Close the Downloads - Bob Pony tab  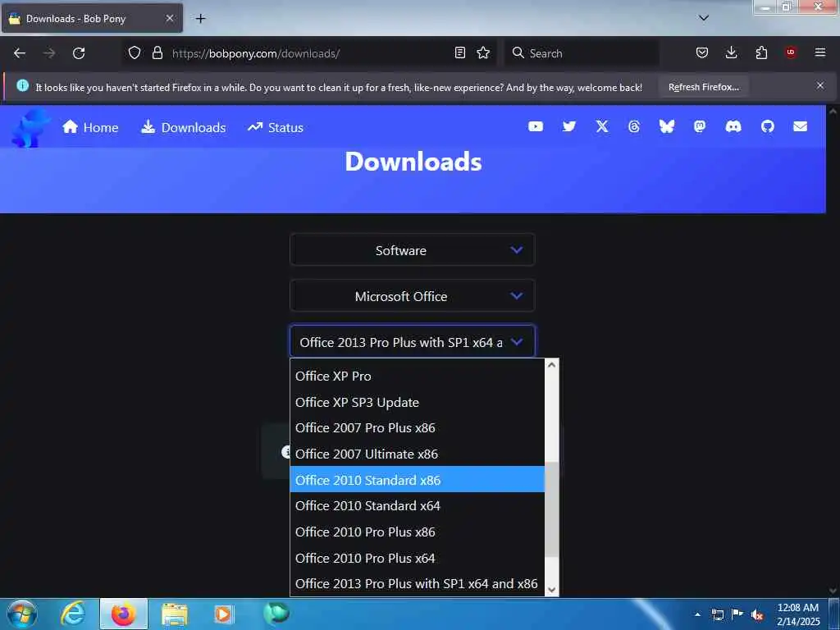click(x=169, y=18)
